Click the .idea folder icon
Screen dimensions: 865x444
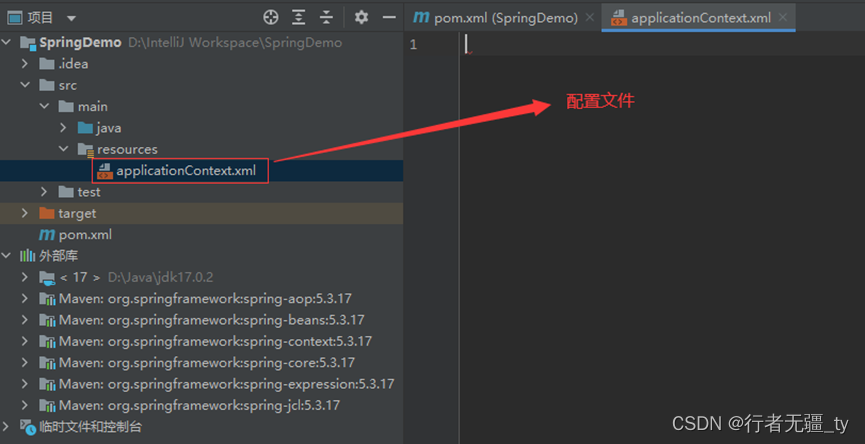tap(47, 64)
